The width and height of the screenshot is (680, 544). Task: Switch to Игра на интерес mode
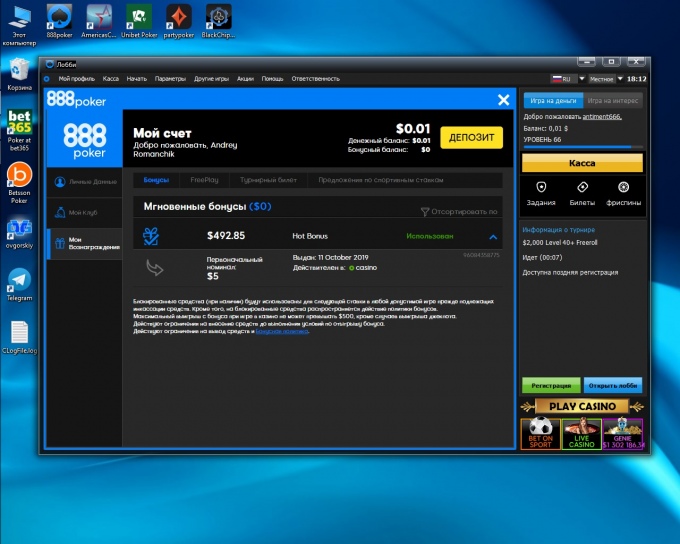tap(613, 101)
